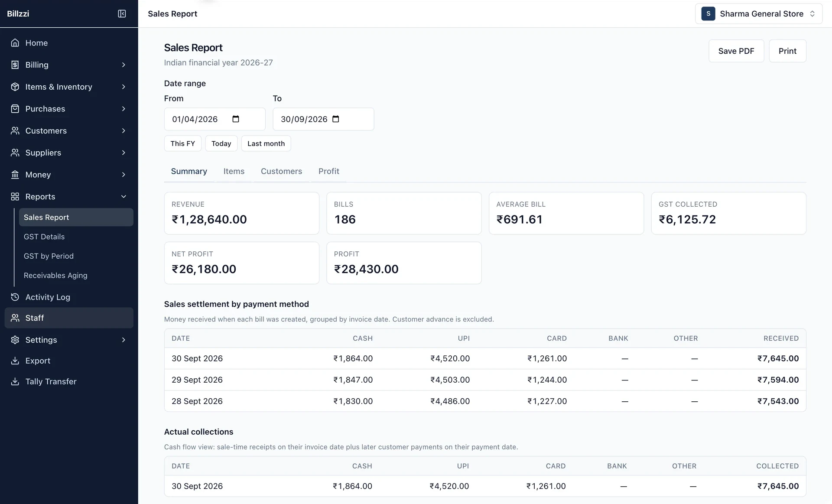Image resolution: width=832 pixels, height=504 pixels.
Task: Open the Sharma General Store switcher
Action: coord(758,14)
